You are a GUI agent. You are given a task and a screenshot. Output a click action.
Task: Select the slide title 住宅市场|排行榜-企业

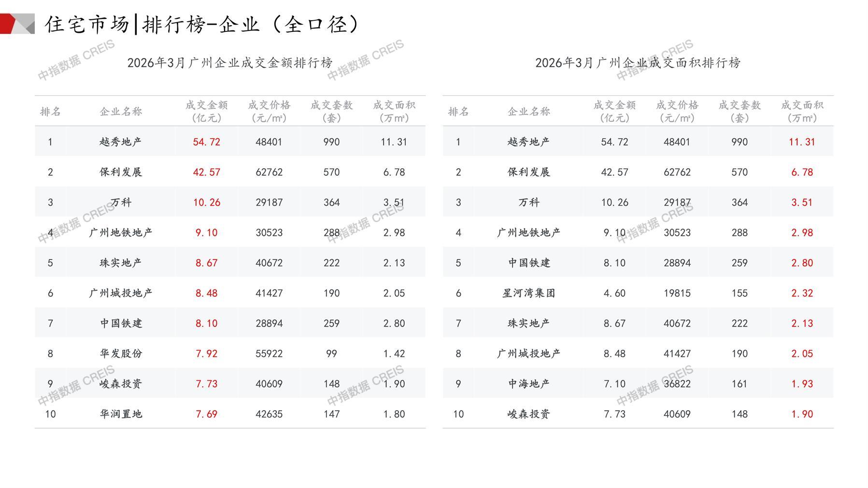(x=203, y=24)
